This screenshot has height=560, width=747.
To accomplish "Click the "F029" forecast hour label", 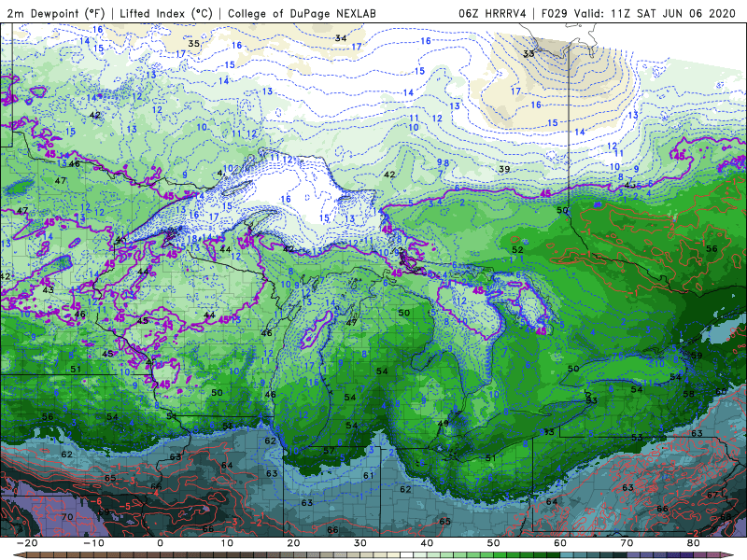I will coord(554,13).
